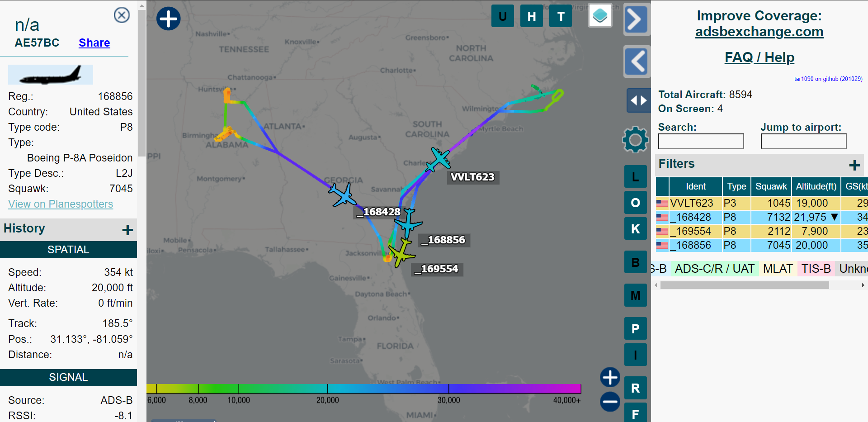Toggle the P map option button
The image size is (868, 422).
(635, 329)
